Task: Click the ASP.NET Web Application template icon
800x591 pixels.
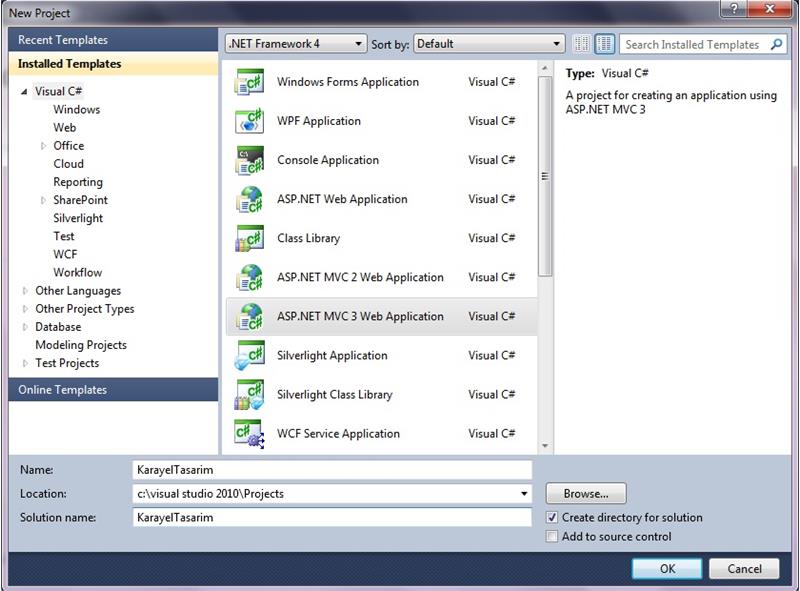Action: 249,199
